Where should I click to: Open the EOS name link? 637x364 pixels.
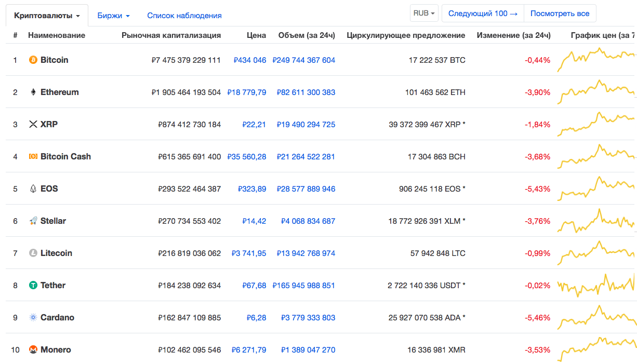pyautogui.click(x=49, y=189)
